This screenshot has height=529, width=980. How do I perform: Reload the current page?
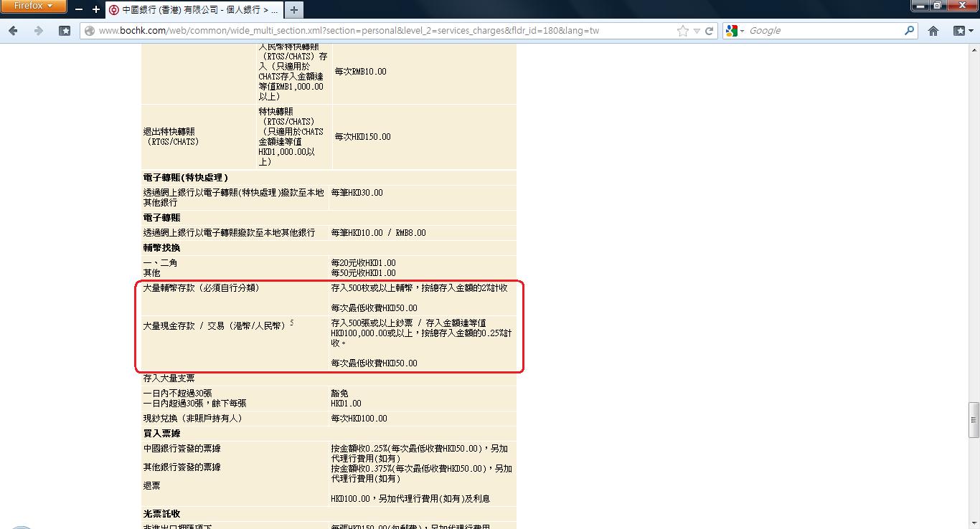coord(710,31)
